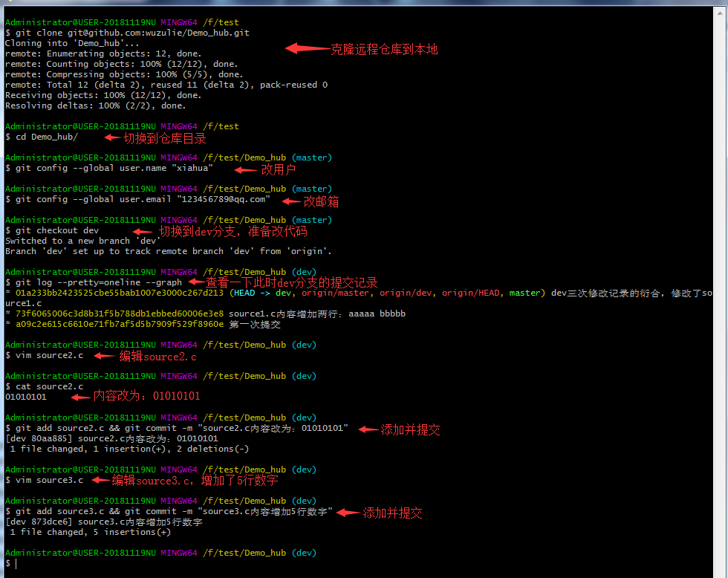This screenshot has width=728, height=578.
Task: Click the 'vim source2.c' command
Action: (x=49, y=355)
